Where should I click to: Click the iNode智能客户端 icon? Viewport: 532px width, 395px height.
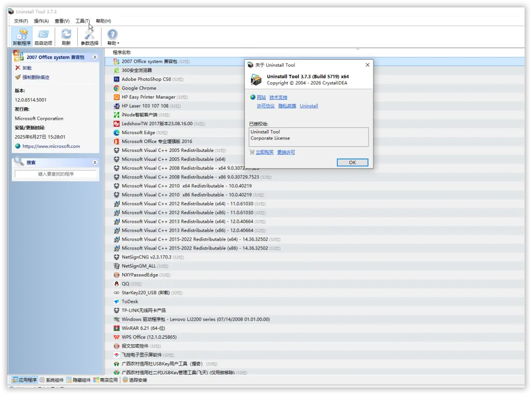(x=116, y=115)
